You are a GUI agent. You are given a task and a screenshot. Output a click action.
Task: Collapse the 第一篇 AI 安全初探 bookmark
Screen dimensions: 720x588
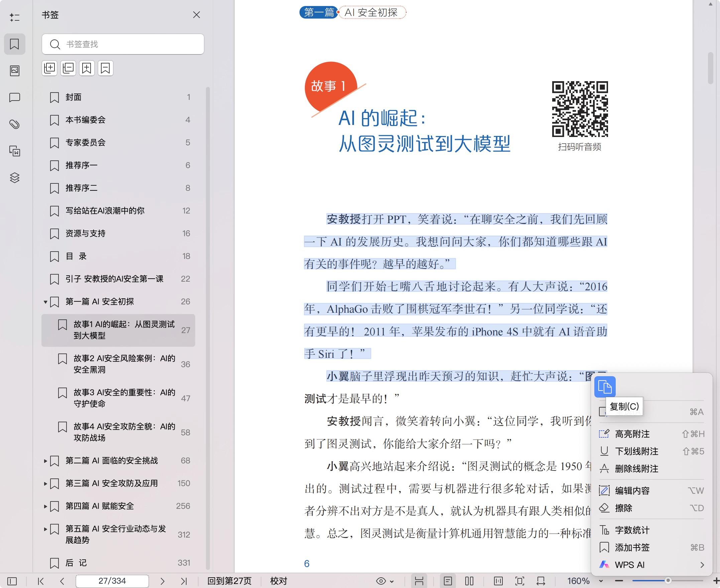pos(45,302)
